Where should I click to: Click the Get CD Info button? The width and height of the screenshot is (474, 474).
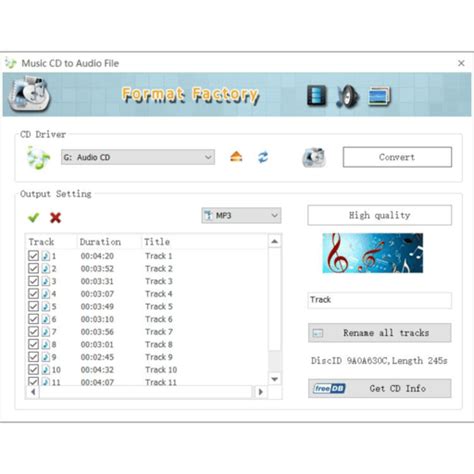point(380,388)
